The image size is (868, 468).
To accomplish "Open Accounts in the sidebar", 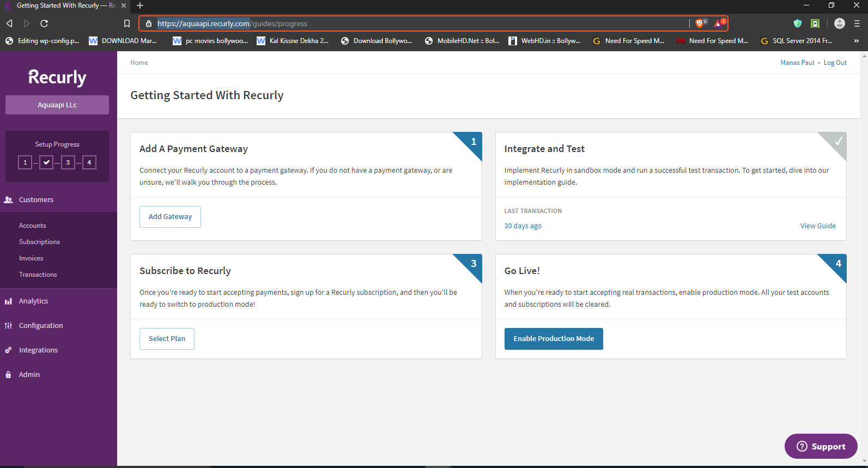I will [x=33, y=226].
